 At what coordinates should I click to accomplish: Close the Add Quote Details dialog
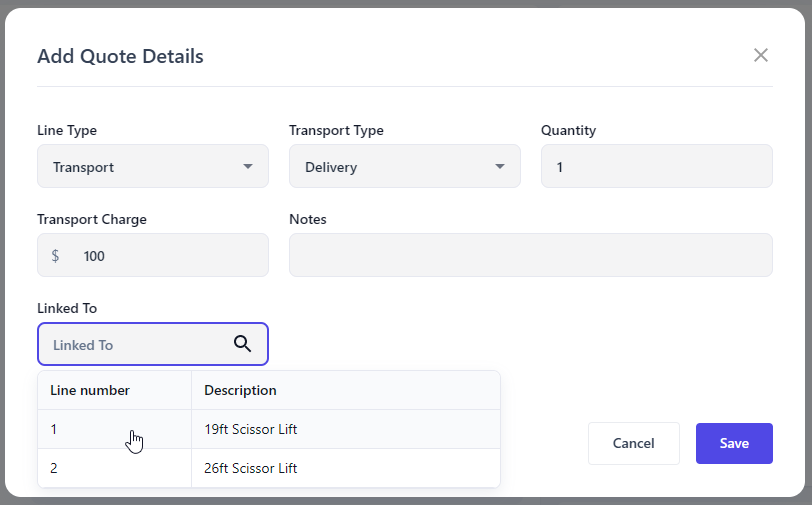pyautogui.click(x=761, y=55)
